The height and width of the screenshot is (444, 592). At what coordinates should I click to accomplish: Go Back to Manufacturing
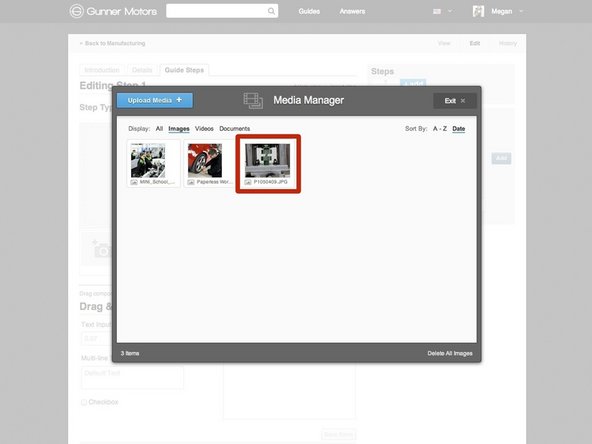coord(112,43)
